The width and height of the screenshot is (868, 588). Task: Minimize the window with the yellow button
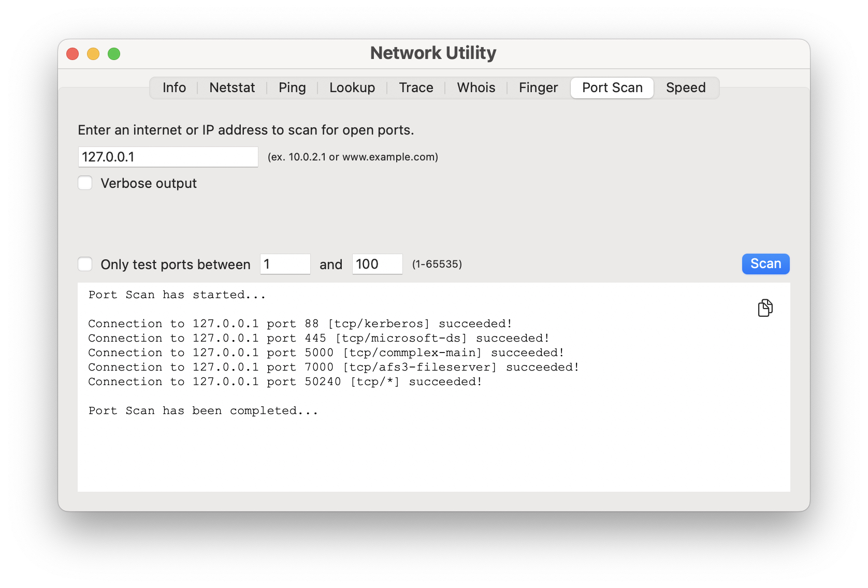point(93,54)
